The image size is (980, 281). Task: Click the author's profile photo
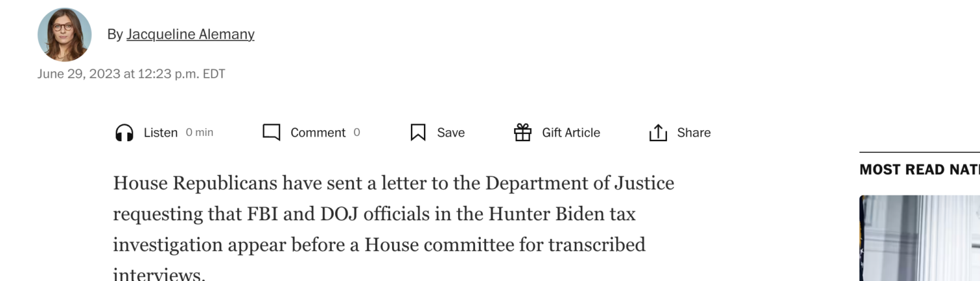coord(64,35)
